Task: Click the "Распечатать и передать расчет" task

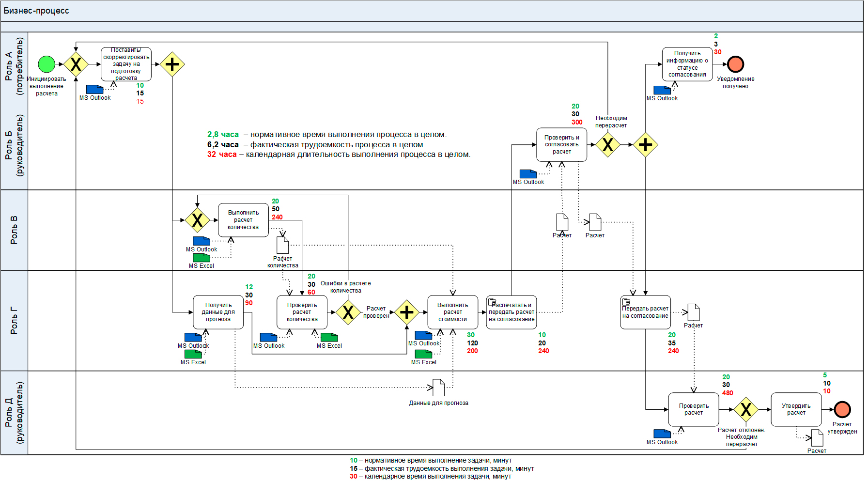Action: (x=511, y=312)
